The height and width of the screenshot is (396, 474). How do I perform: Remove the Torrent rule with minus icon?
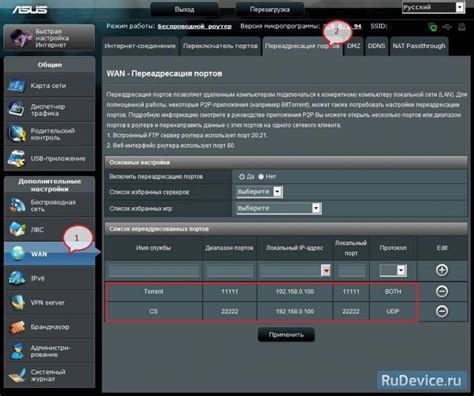click(x=442, y=291)
